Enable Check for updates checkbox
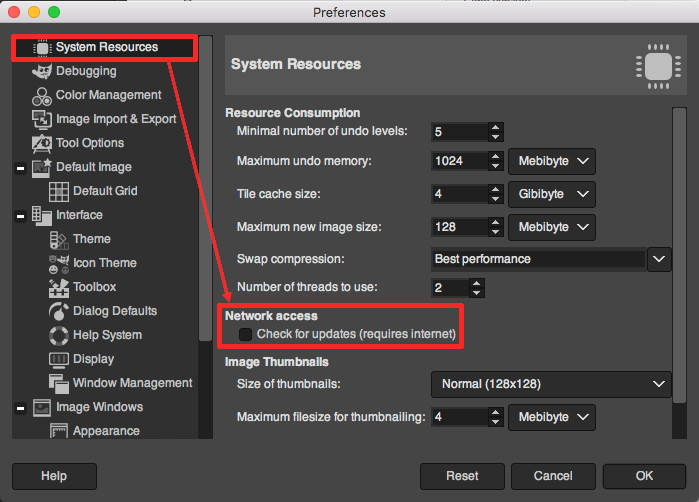The image size is (699, 502). pos(245,334)
